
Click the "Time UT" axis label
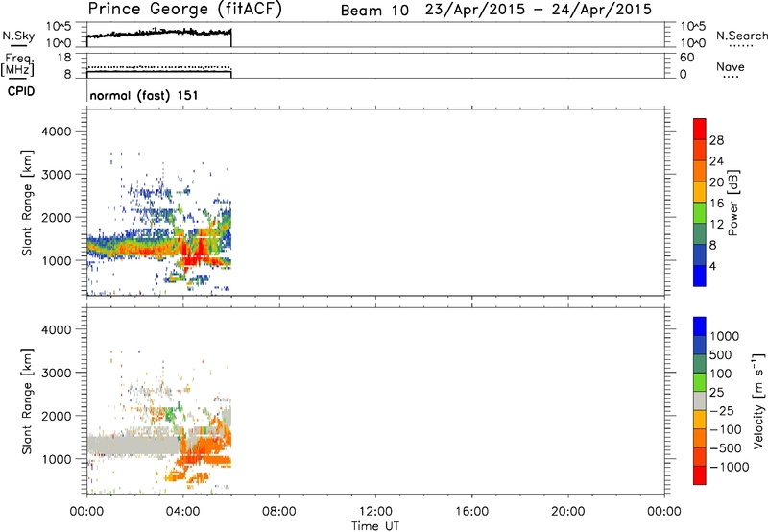pos(375,526)
